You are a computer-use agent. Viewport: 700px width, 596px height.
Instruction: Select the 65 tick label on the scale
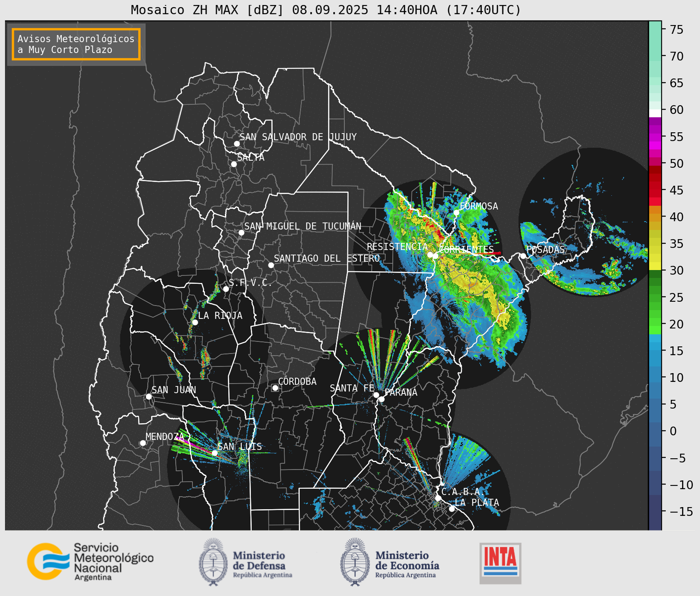pyautogui.click(x=677, y=83)
